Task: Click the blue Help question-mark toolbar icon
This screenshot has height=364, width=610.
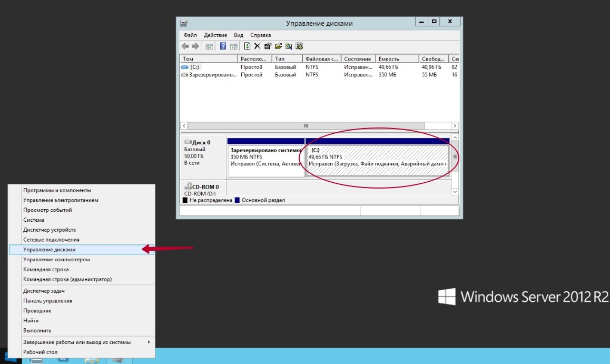Action: (223, 46)
